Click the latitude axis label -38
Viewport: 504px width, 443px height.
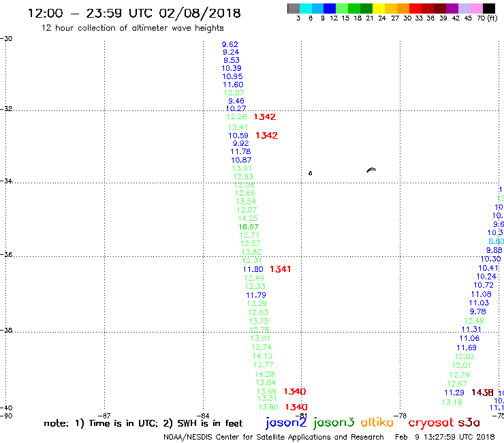point(6,330)
